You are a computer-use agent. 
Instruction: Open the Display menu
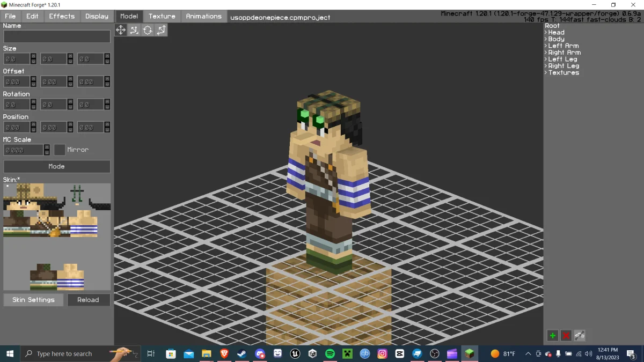[x=97, y=16]
